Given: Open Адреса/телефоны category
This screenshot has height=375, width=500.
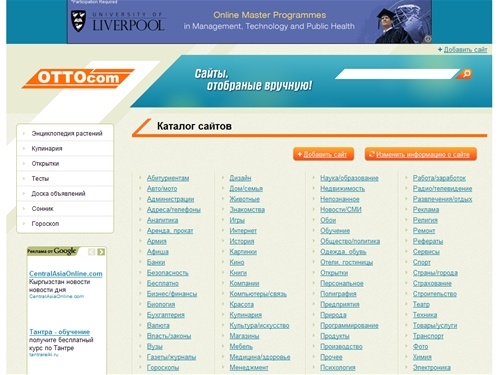Looking at the screenshot, I should tap(174, 210).
